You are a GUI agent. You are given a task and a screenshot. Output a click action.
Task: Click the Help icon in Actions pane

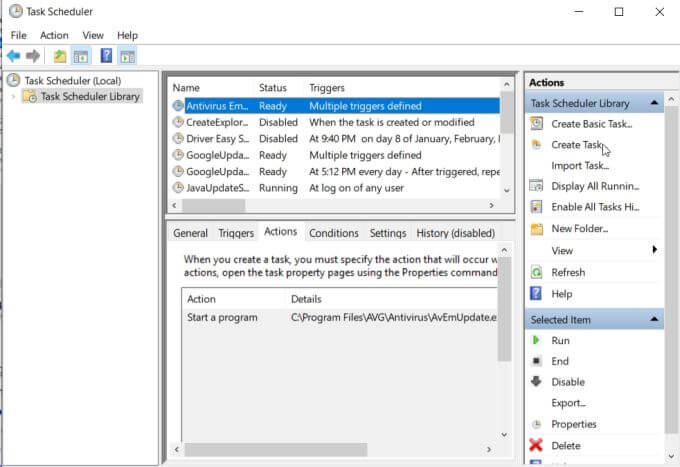point(536,294)
